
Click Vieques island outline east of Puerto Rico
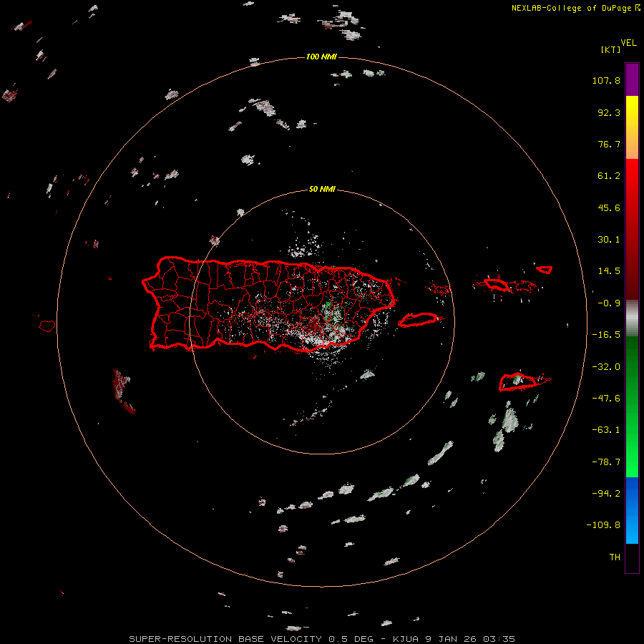[418, 320]
